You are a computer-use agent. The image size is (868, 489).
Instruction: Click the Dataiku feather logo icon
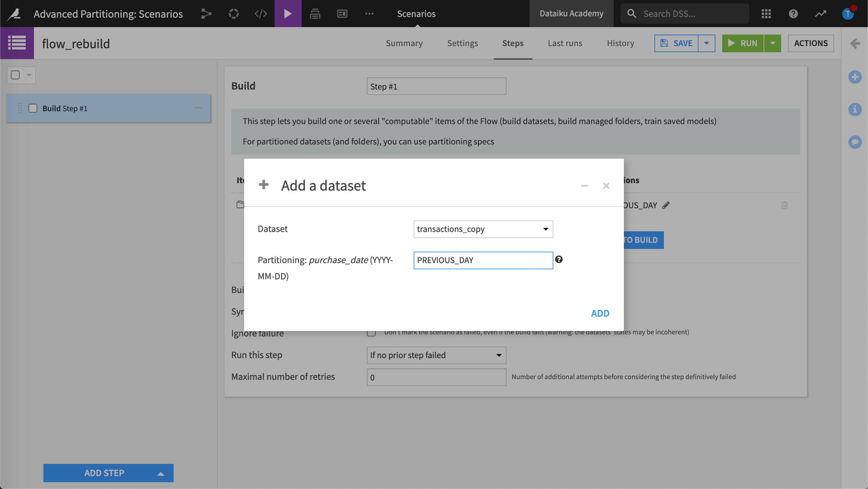(x=13, y=13)
